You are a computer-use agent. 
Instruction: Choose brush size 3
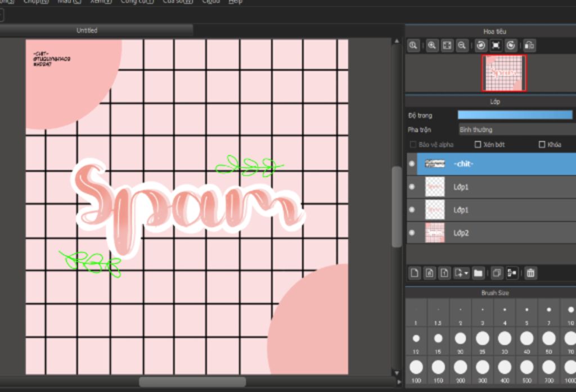click(482, 313)
